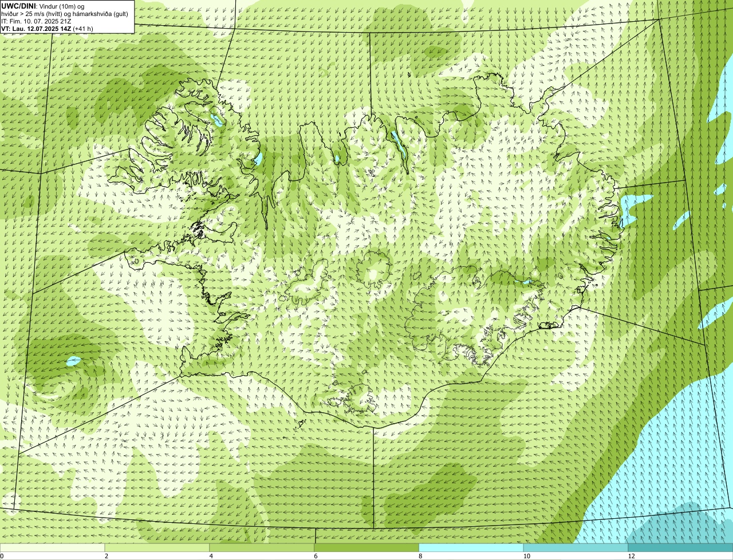Click the 10–12 m/s teal legend segment
This screenshot has width=733, height=560.
576,548
